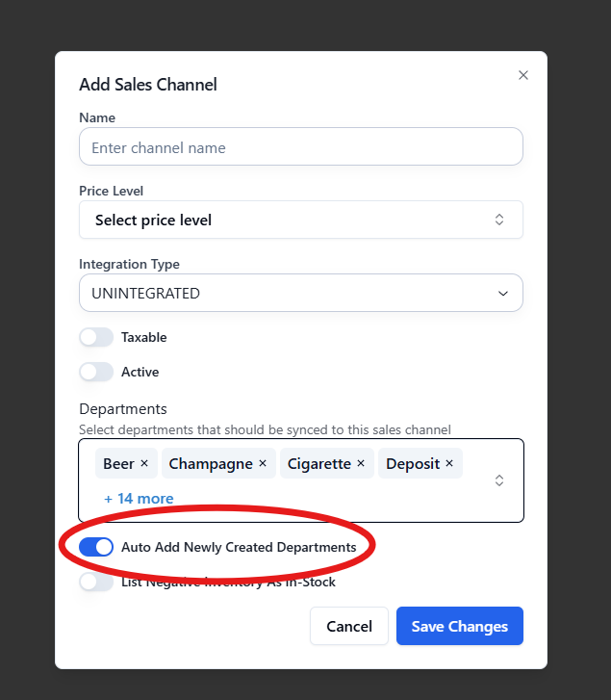Viewport: 611px width, 700px height.
Task: Remove the Beer department tag
Action: tap(144, 463)
